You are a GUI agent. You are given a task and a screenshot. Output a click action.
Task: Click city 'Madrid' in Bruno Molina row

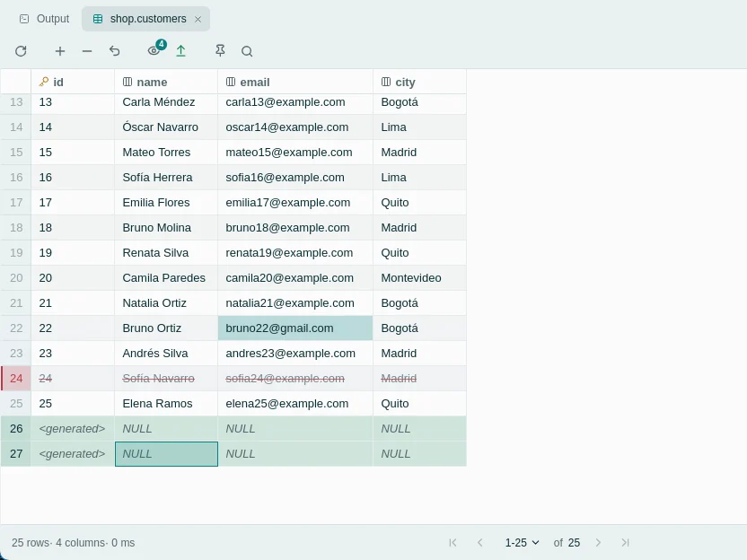pyautogui.click(x=419, y=228)
